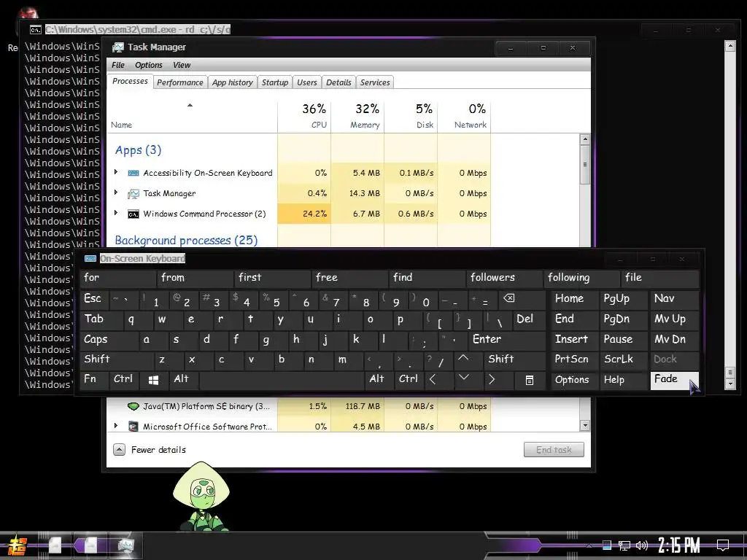Click the network icon in system tray
The image size is (747, 560).
point(624,545)
